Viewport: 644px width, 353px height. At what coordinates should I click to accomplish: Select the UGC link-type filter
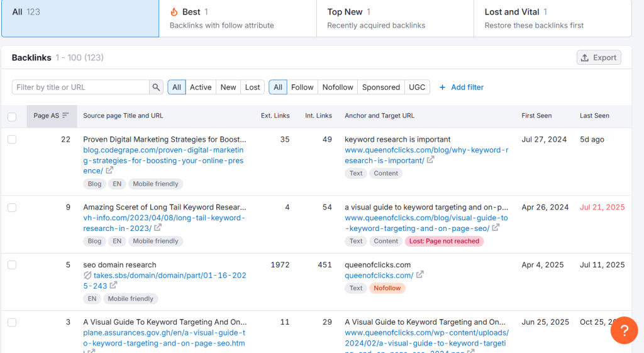pyautogui.click(x=417, y=87)
